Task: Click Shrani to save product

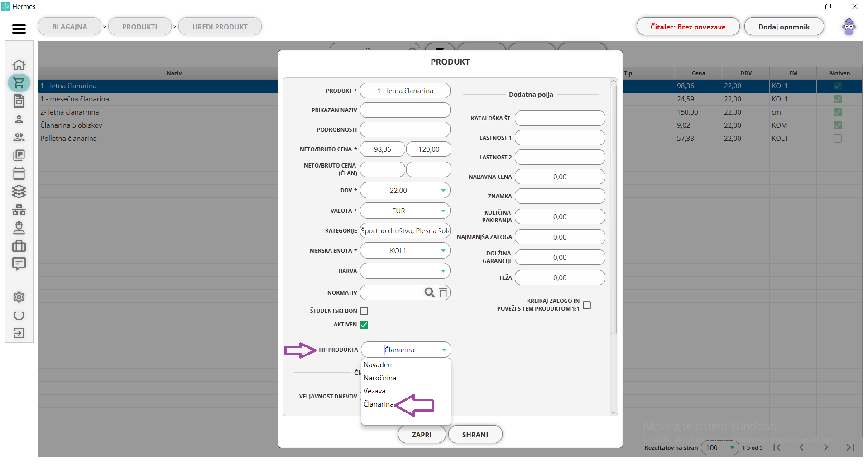Action: (x=475, y=435)
